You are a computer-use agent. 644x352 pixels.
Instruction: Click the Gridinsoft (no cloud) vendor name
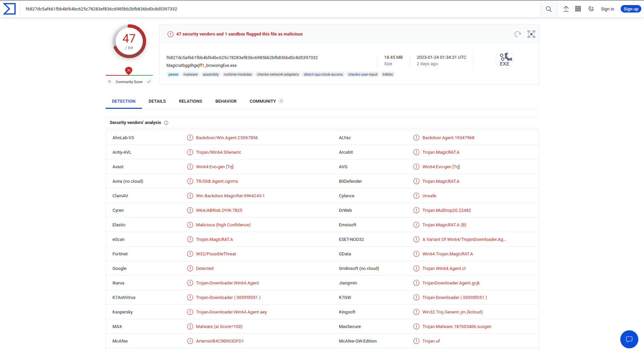[x=359, y=268]
